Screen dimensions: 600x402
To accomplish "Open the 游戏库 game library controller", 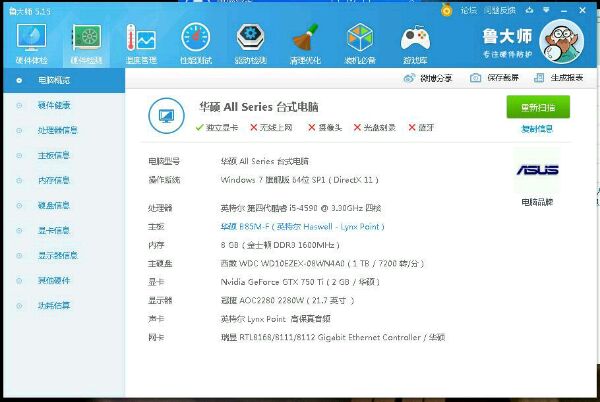I will (415, 44).
